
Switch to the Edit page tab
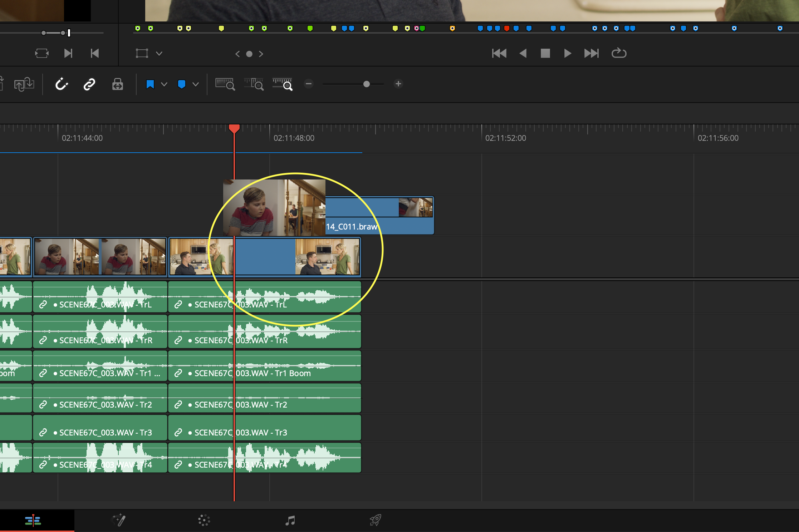pos(33,520)
